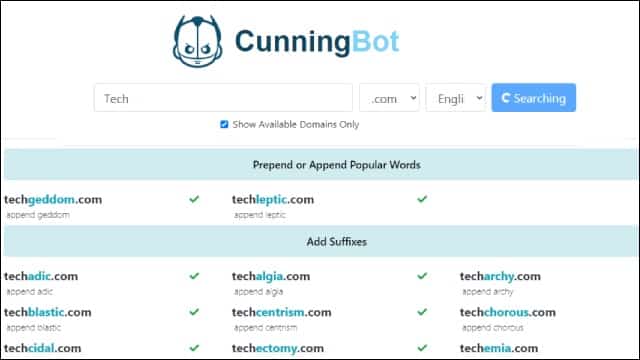
Task: Focus the Tech keyword input field
Action: click(223, 98)
